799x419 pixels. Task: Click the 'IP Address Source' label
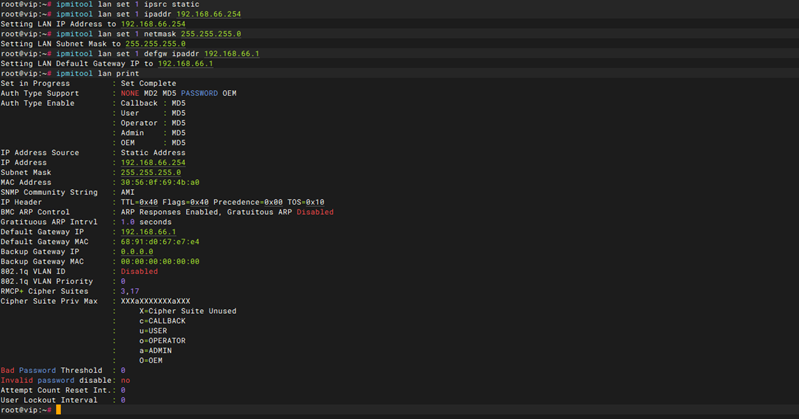click(40, 152)
